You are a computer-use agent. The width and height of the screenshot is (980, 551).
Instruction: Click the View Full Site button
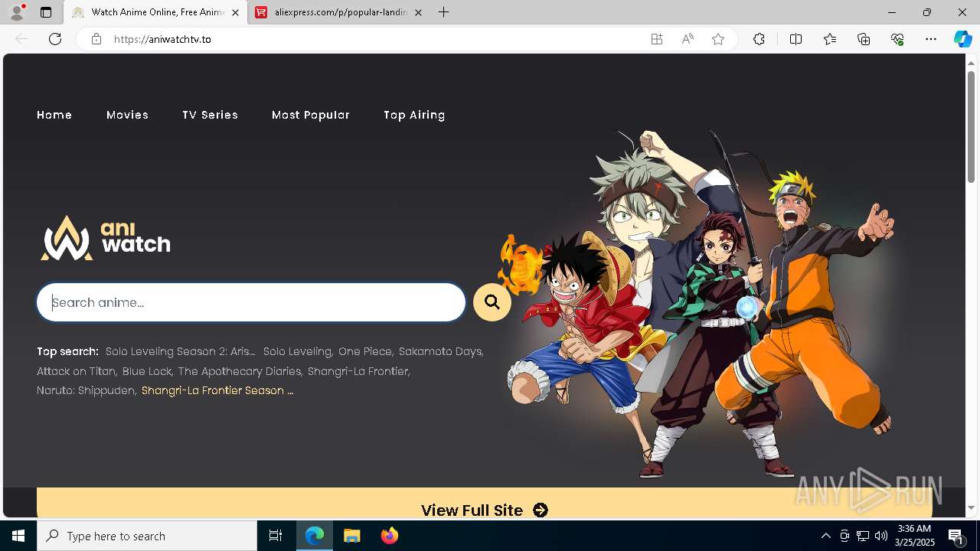click(x=484, y=503)
